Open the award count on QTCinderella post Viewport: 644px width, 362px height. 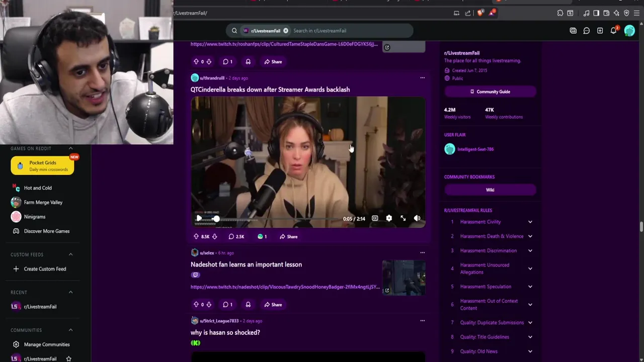[x=262, y=236]
